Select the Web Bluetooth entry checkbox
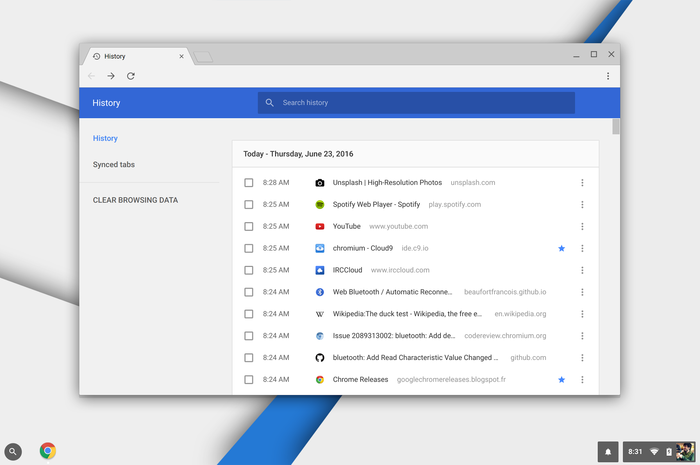The height and width of the screenshot is (465, 700). point(249,292)
